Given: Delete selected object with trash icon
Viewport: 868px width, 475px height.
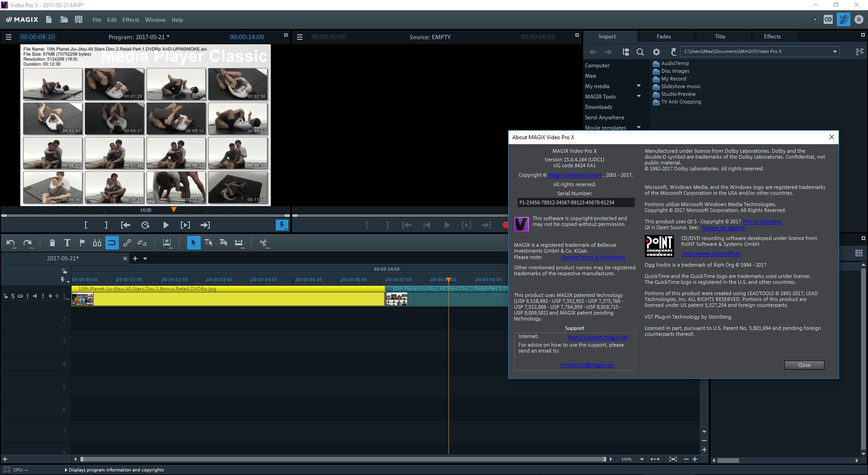Looking at the screenshot, I should point(52,243).
